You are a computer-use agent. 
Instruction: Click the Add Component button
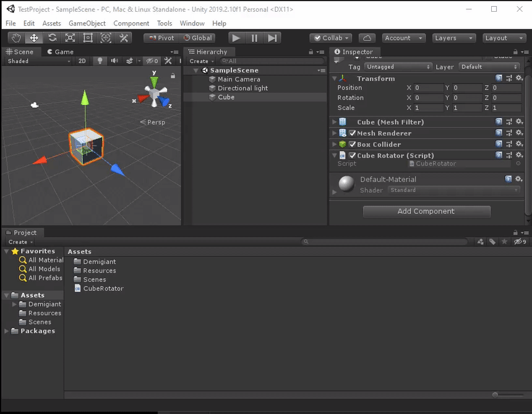(426, 211)
